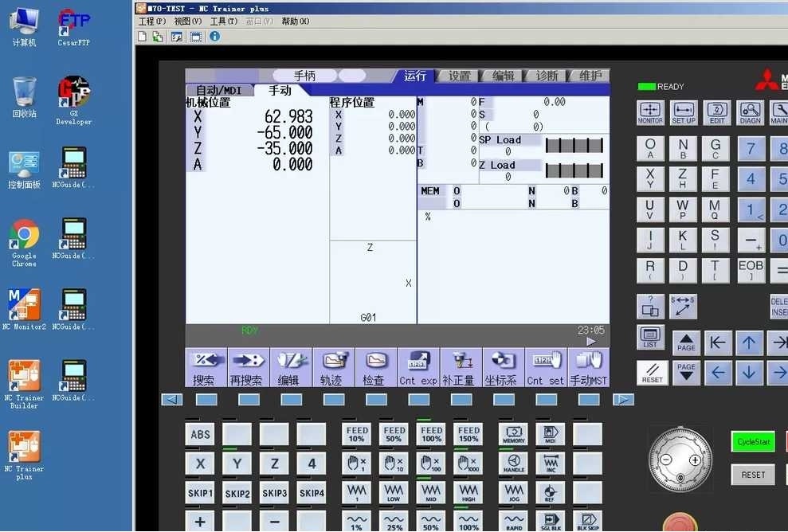
Task: Click the tab-left arrow key |←
Action: pyautogui.click(x=716, y=342)
